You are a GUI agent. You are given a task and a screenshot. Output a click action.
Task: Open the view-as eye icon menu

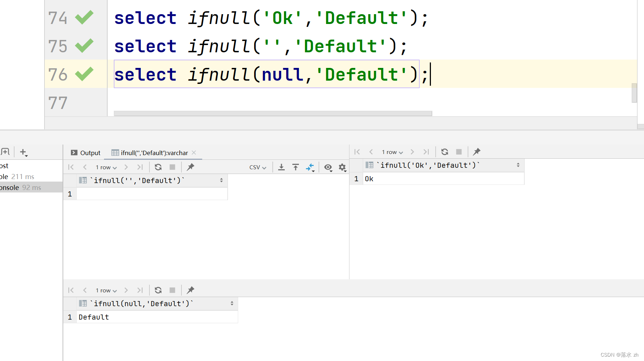pyautogui.click(x=328, y=167)
